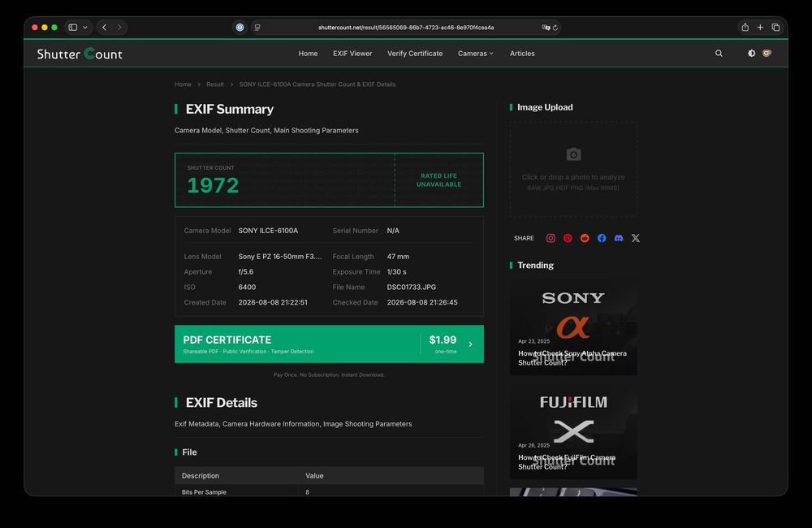
Task: Select camera model SONY ILCE-6100A
Action: [x=268, y=231]
